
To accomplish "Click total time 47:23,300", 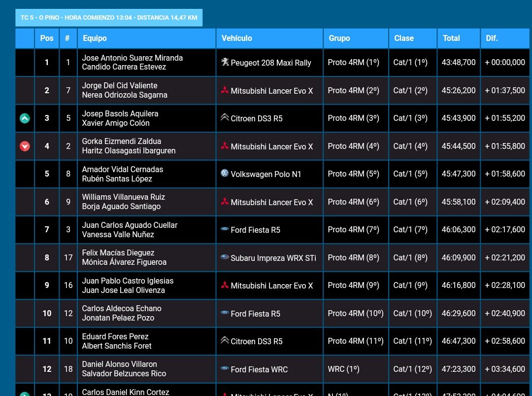I will tap(459, 369).
